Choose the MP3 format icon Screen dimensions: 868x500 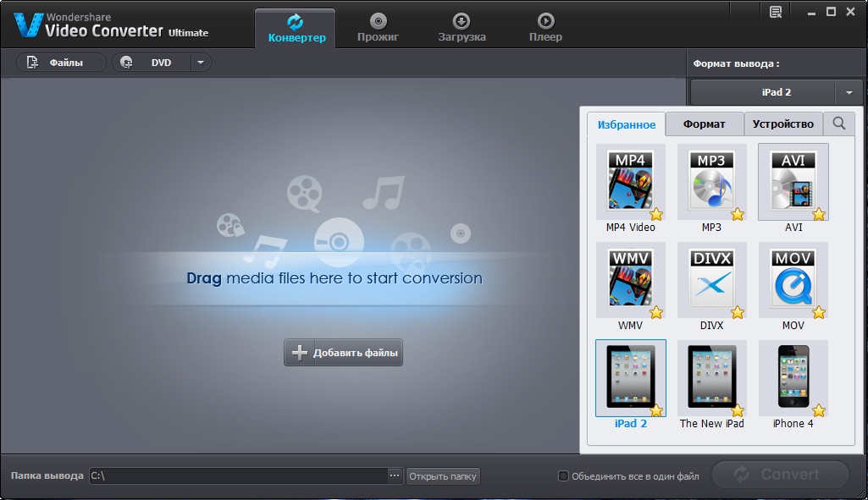(711, 181)
